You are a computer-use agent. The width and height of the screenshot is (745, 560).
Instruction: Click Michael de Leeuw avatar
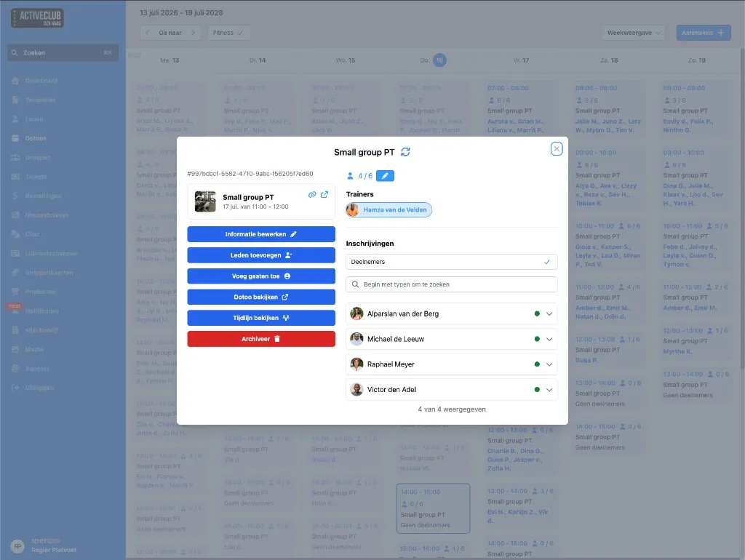point(356,339)
